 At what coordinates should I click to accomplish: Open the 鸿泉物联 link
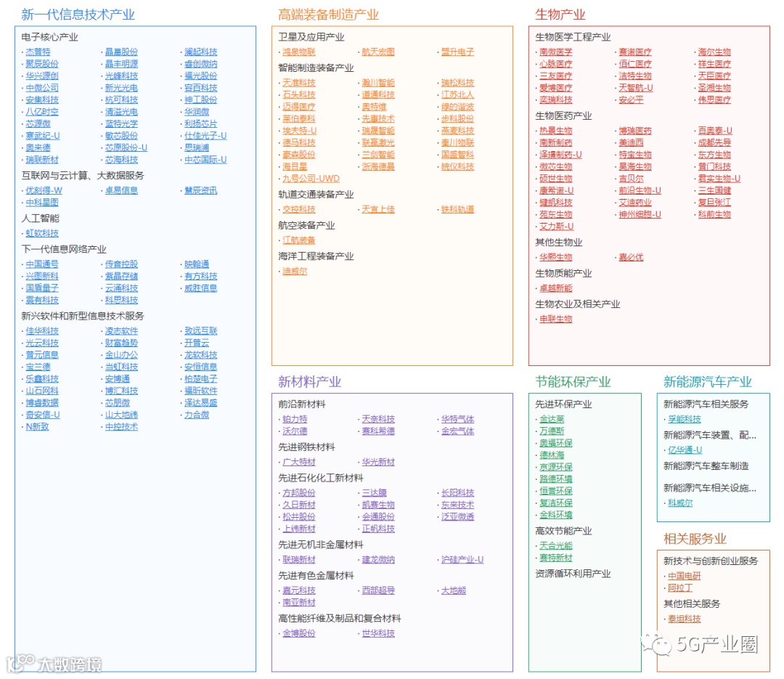(x=299, y=52)
